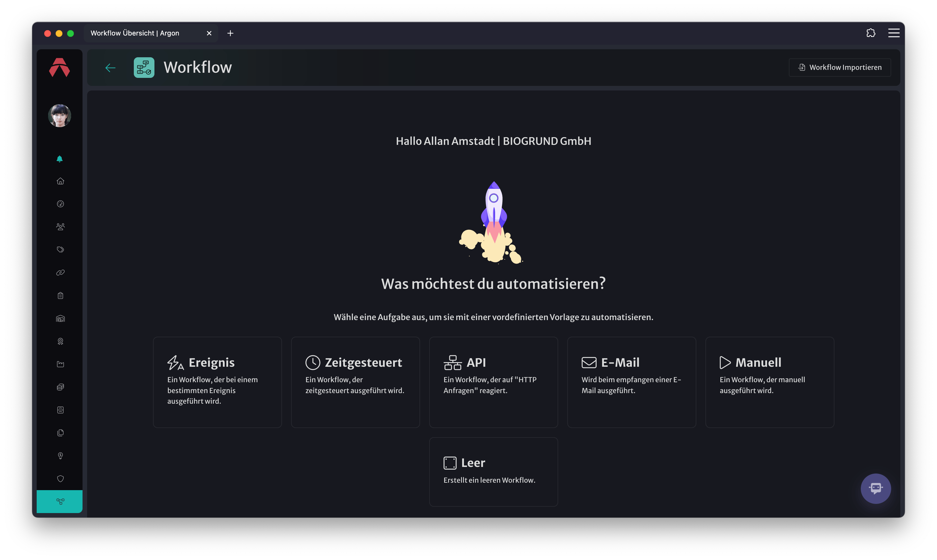Select the Workflow Übersicht | Argon tab
The height and width of the screenshot is (560, 937).
coord(151,33)
